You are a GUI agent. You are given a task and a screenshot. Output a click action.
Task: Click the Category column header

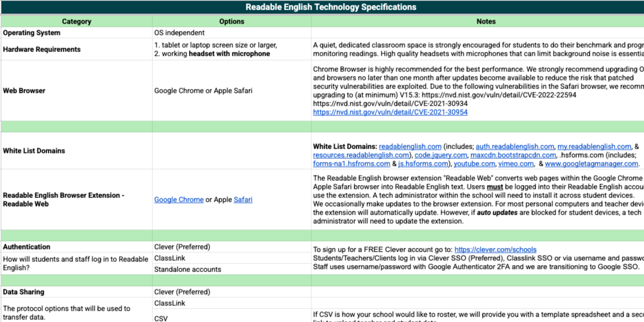tap(76, 21)
